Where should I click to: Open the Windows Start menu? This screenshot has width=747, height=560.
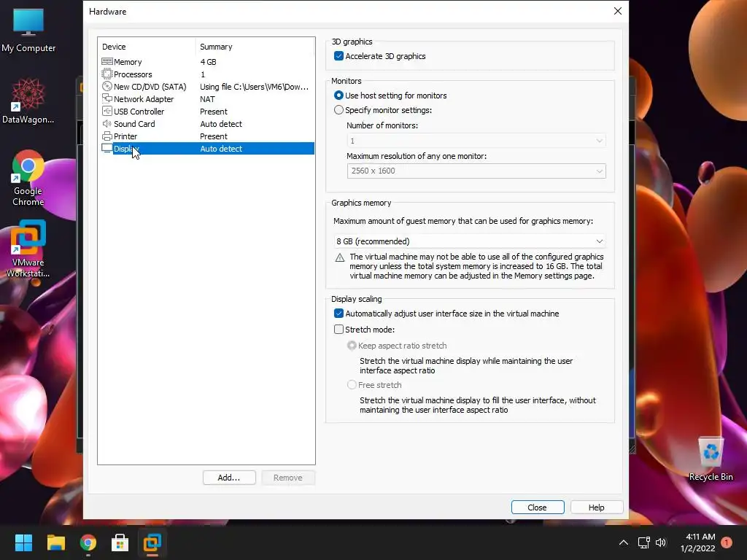pos(23,542)
